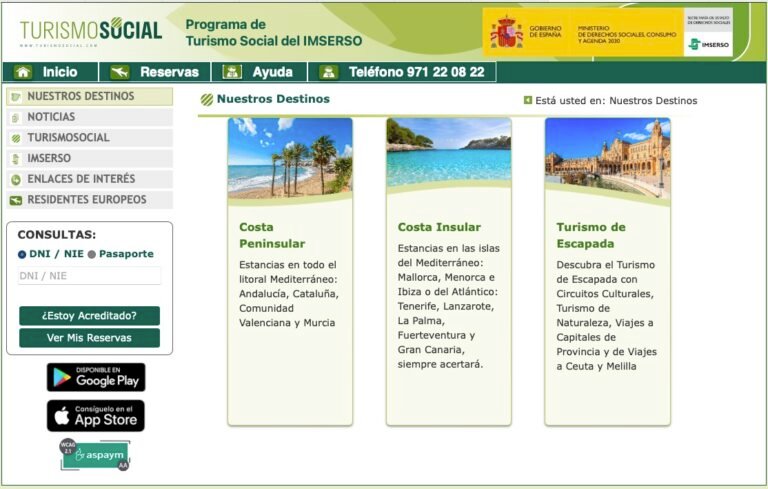Open IMSERSO in the sidebar
Screen dimensions: 768x489
click(x=90, y=158)
